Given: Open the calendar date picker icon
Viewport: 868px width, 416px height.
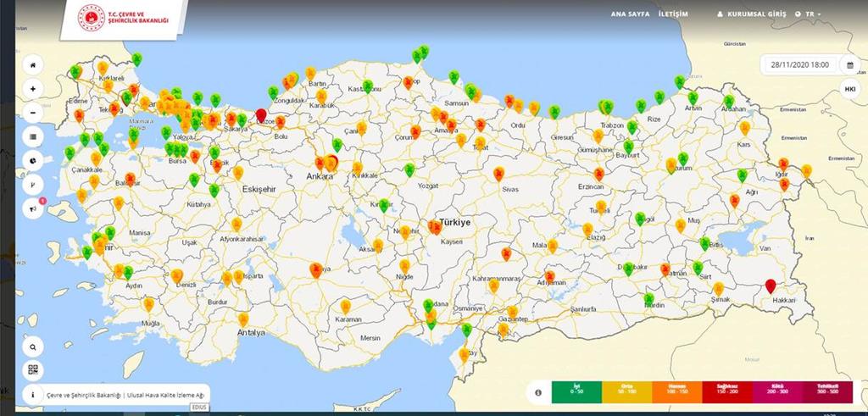Looking at the screenshot, I should 849,64.
